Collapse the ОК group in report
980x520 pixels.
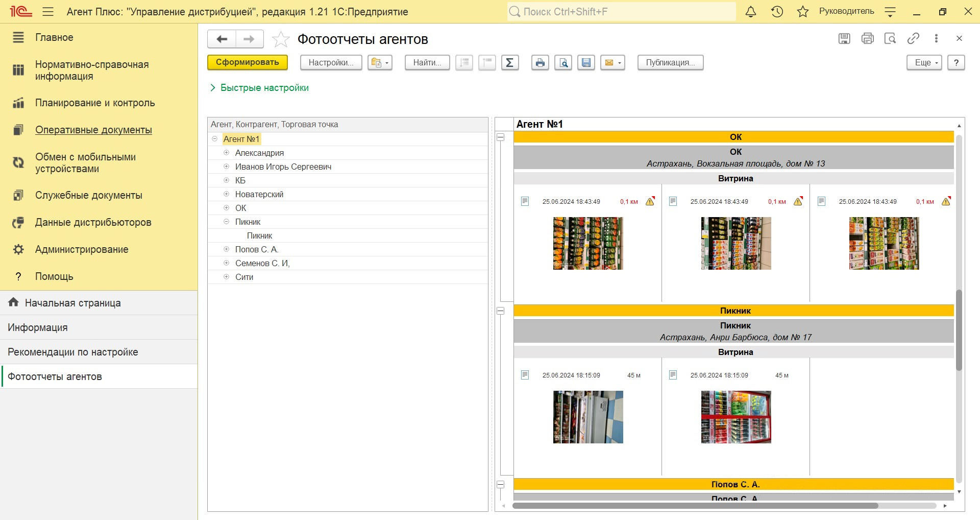[x=501, y=137]
